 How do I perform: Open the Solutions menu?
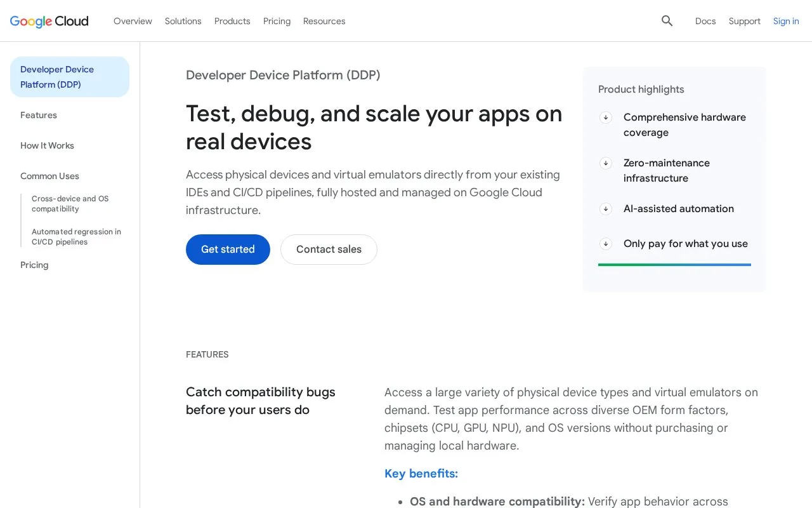coord(183,21)
